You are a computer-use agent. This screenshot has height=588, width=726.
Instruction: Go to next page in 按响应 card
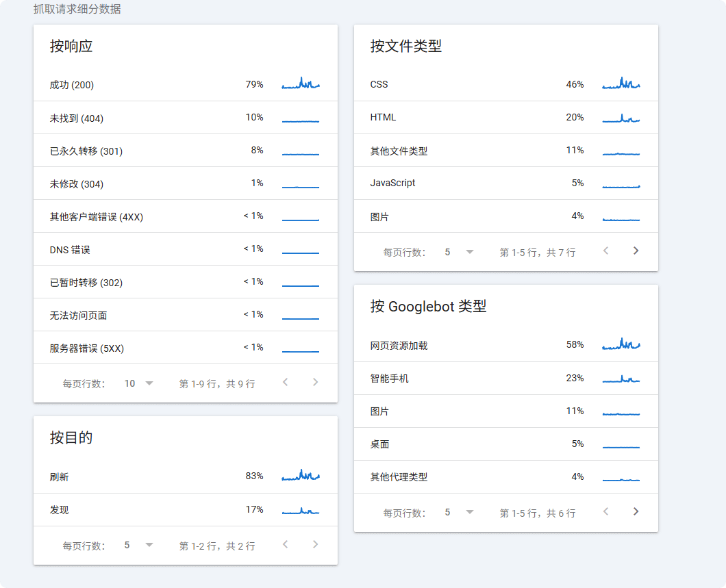click(315, 382)
